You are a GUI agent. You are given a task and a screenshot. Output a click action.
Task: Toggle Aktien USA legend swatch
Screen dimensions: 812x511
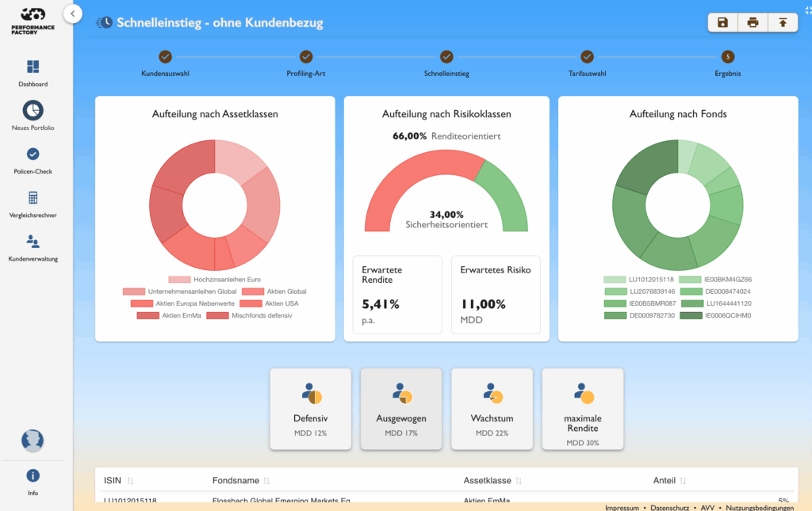pos(251,303)
